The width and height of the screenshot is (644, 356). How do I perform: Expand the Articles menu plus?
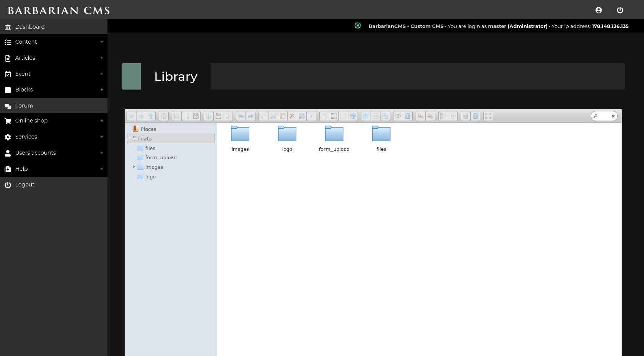[102, 58]
